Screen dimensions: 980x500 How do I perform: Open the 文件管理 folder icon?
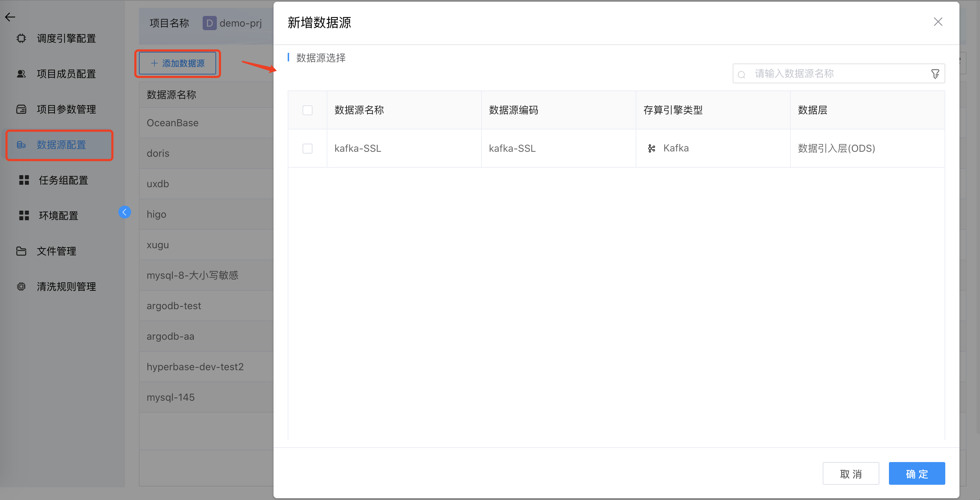point(21,251)
